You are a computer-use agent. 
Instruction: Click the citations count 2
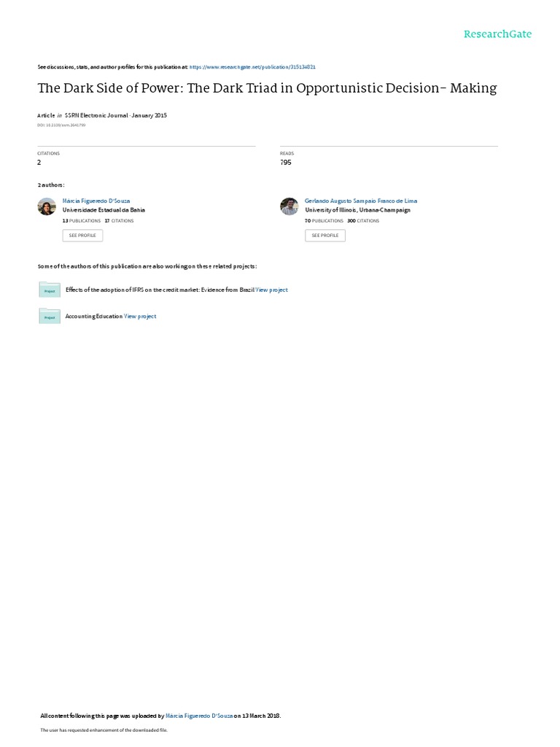tap(39, 163)
